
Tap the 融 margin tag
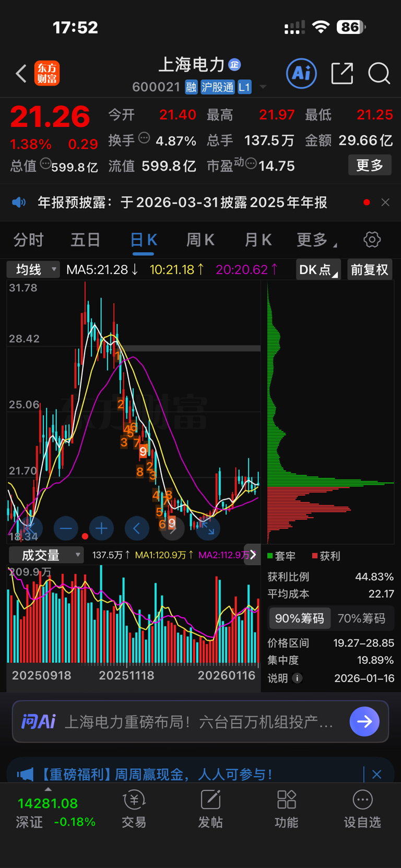point(191,87)
